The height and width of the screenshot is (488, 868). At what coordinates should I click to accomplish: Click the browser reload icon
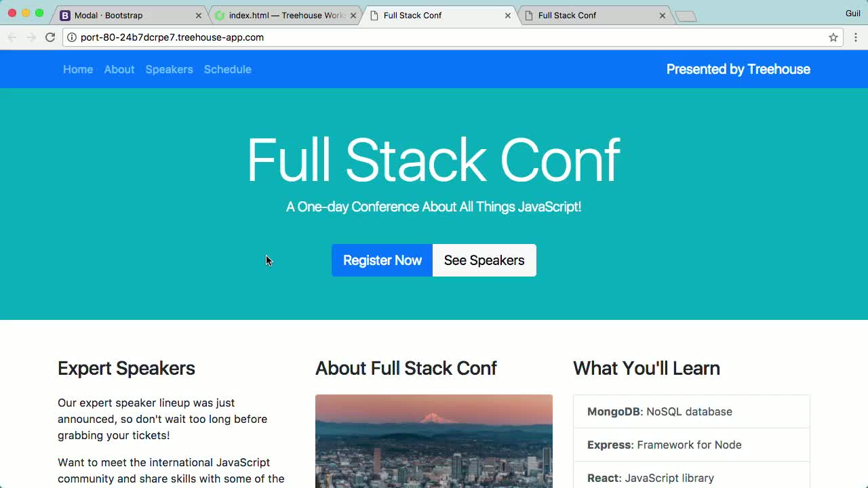tap(50, 37)
